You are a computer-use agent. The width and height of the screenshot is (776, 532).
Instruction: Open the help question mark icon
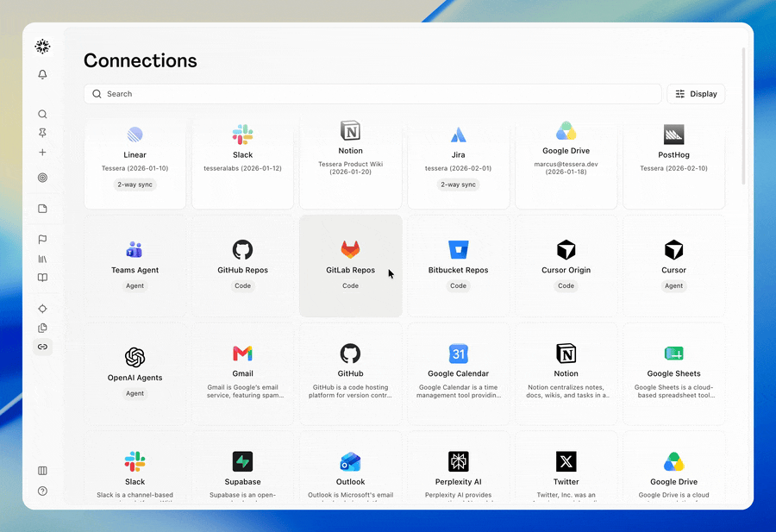pos(42,491)
